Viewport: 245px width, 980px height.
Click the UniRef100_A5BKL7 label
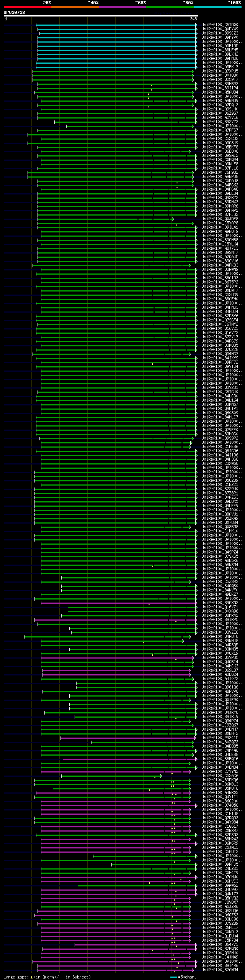click(x=220, y=67)
